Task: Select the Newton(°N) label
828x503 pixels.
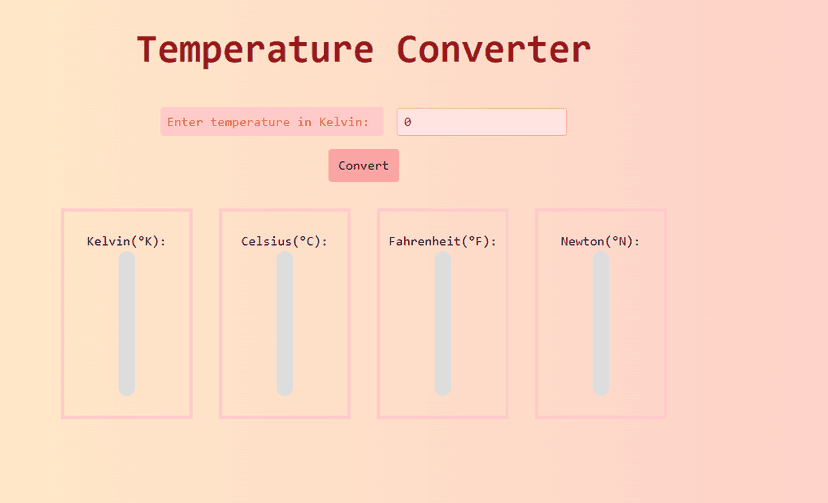Action: click(600, 241)
